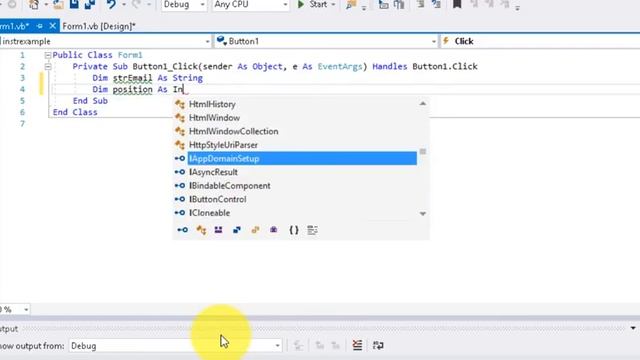Collapse the Public Class Form1 region

coord(48,55)
